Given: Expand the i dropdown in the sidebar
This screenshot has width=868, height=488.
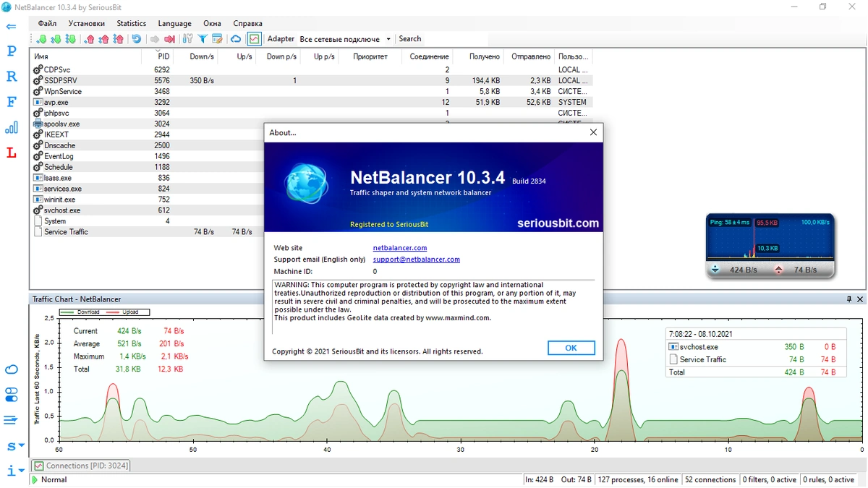Looking at the screenshot, I should tap(14, 471).
